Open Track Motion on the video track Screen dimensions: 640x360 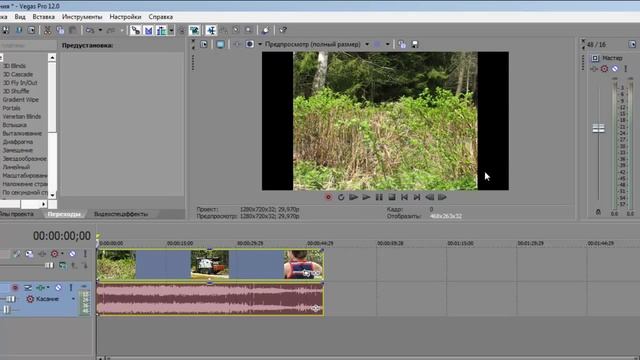click(29, 254)
